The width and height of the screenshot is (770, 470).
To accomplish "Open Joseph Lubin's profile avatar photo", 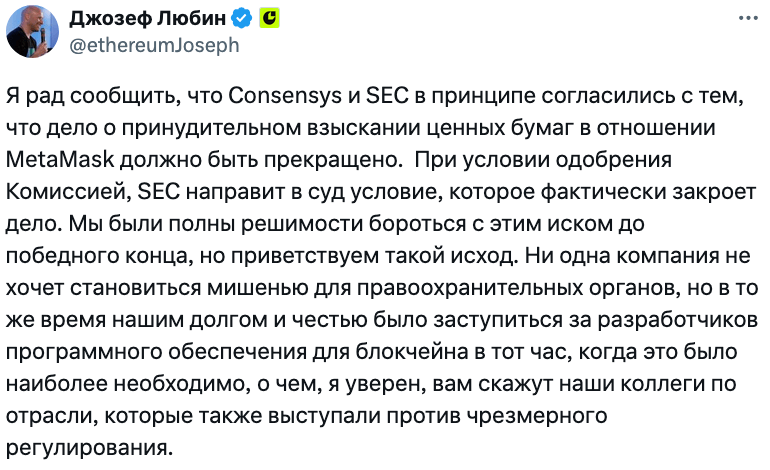I will (x=32, y=31).
